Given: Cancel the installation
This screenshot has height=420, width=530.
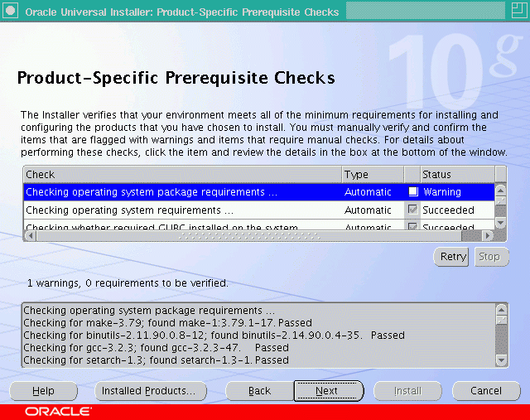Looking at the screenshot, I should (486, 391).
